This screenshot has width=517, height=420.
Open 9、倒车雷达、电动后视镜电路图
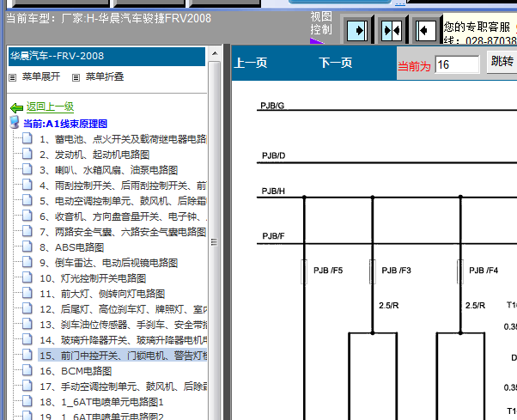click(109, 263)
